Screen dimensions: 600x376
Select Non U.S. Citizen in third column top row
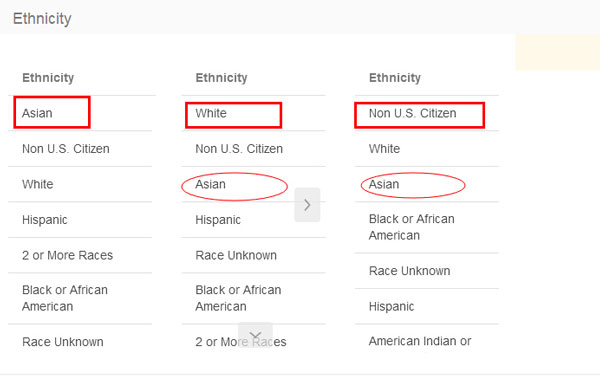tap(412, 113)
